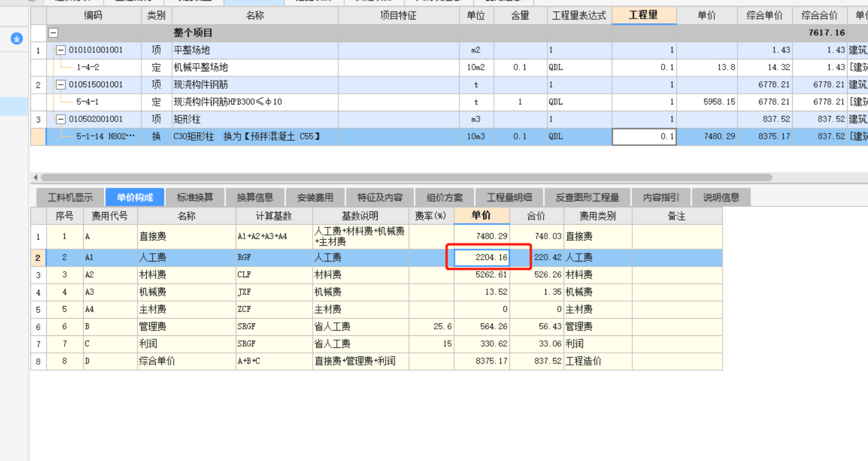Click the 工程量 column header in upper table

pyautogui.click(x=644, y=16)
